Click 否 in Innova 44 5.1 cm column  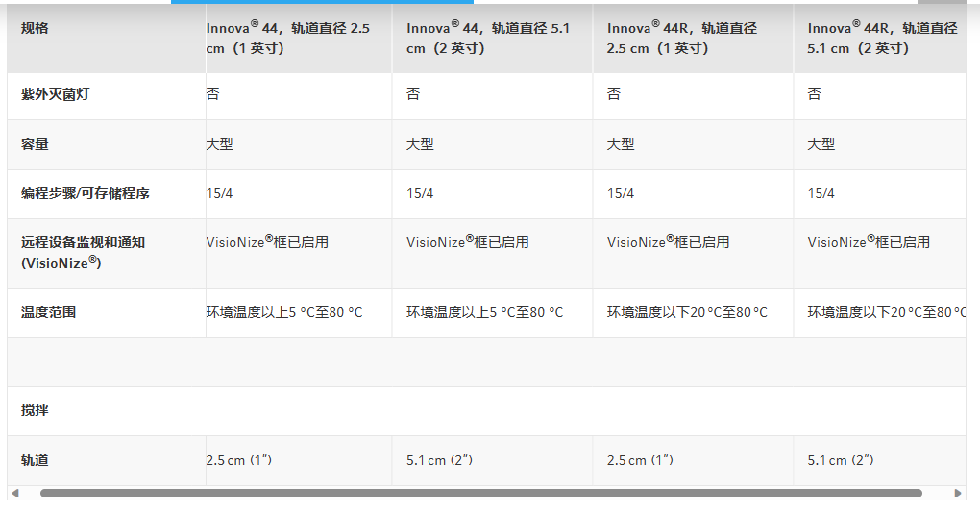coord(413,94)
